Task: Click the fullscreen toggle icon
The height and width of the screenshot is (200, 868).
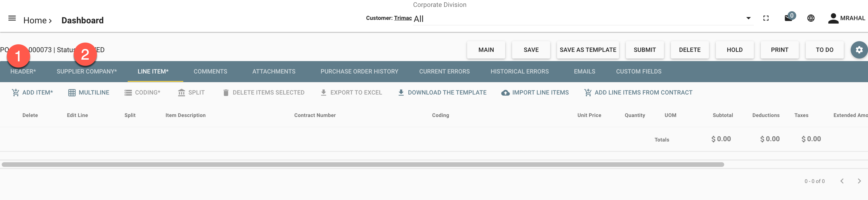Action: pyautogui.click(x=766, y=18)
